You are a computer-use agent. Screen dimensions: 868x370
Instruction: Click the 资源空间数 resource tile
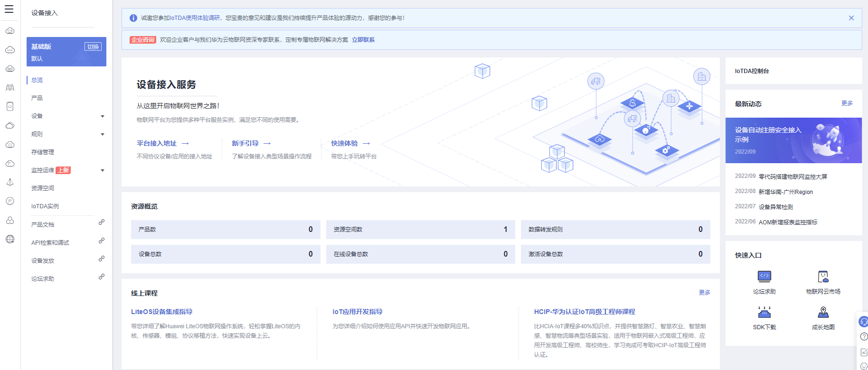point(421,230)
